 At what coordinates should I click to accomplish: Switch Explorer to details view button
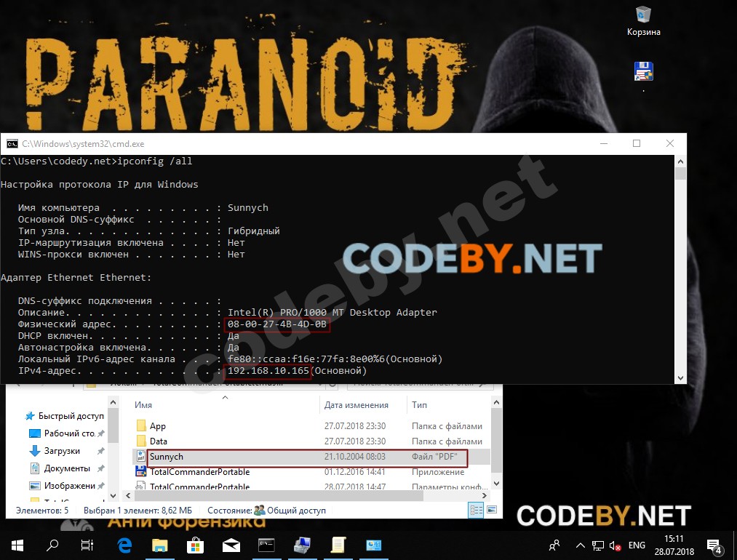click(476, 511)
